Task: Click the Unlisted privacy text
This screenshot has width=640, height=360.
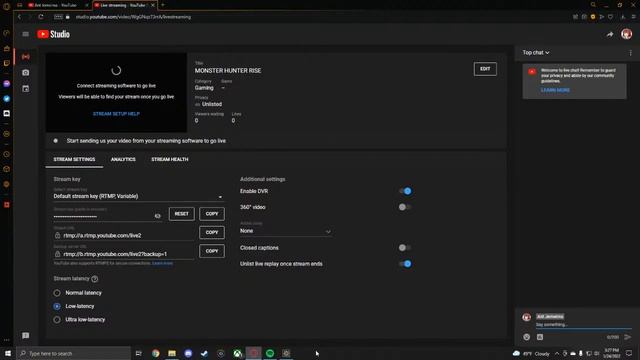Action: pos(212,104)
